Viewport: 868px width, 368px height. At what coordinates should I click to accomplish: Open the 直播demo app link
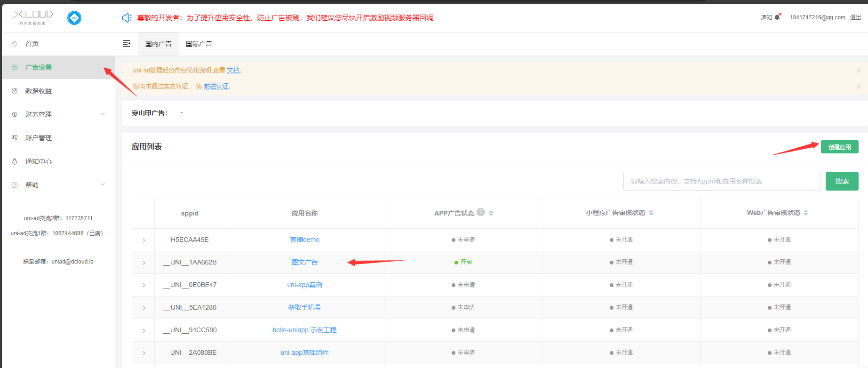click(304, 240)
